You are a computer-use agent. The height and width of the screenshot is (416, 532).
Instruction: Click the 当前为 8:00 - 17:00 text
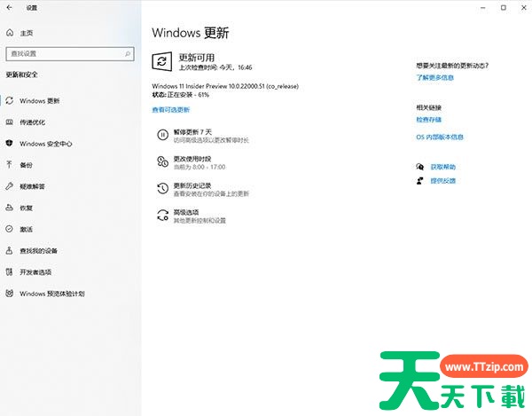199,167
